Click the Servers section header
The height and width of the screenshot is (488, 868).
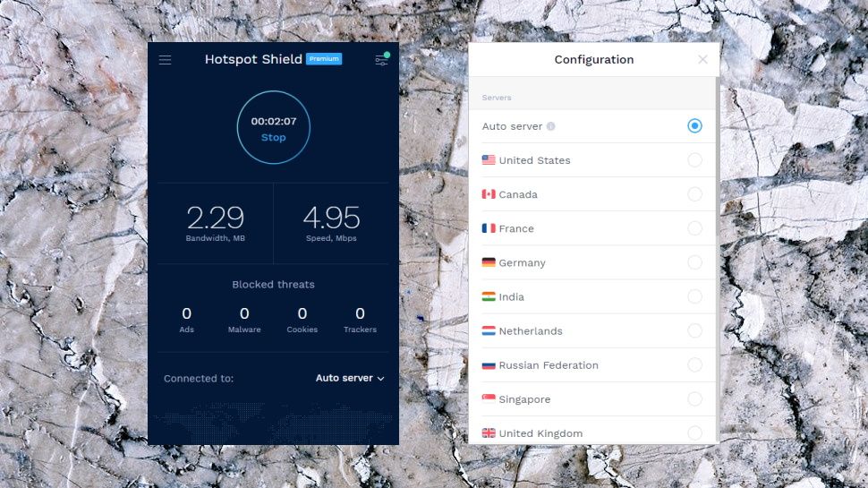497,98
